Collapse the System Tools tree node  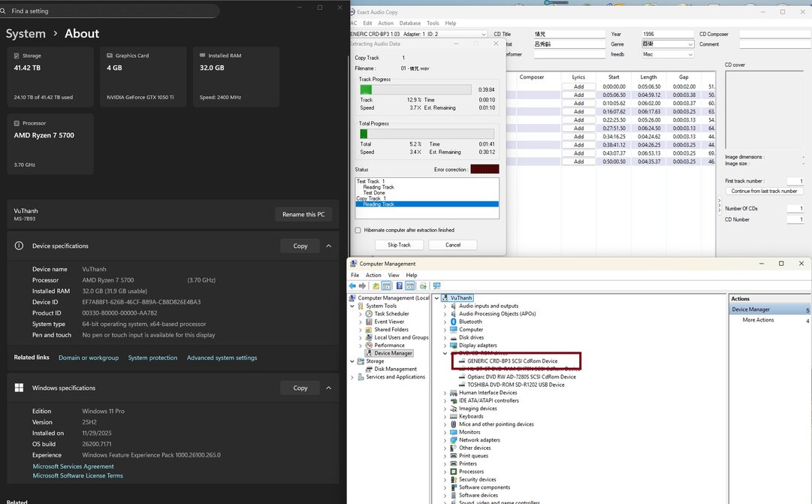pyautogui.click(x=352, y=306)
